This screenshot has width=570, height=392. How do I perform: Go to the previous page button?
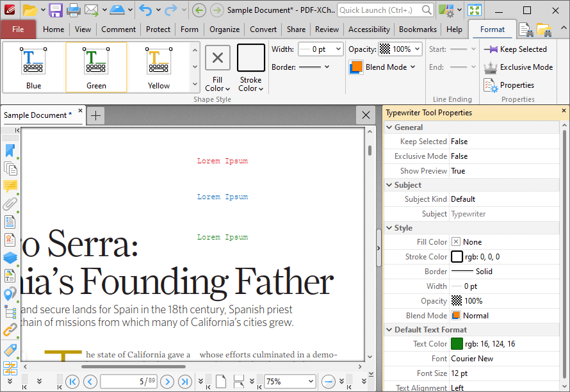(x=90, y=382)
